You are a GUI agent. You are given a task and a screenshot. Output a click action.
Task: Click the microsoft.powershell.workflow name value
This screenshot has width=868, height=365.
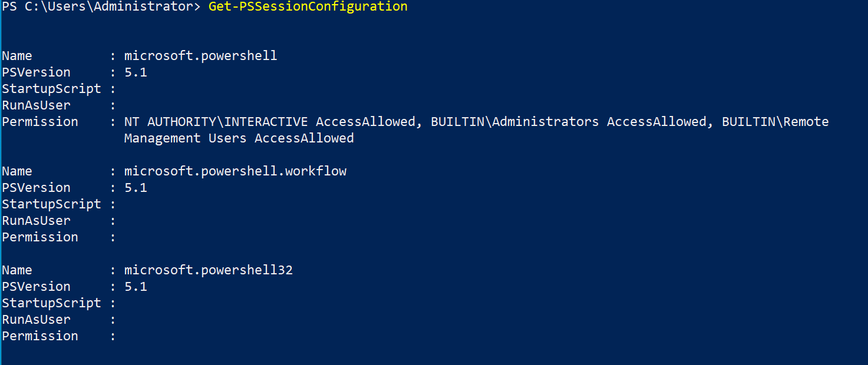point(235,171)
